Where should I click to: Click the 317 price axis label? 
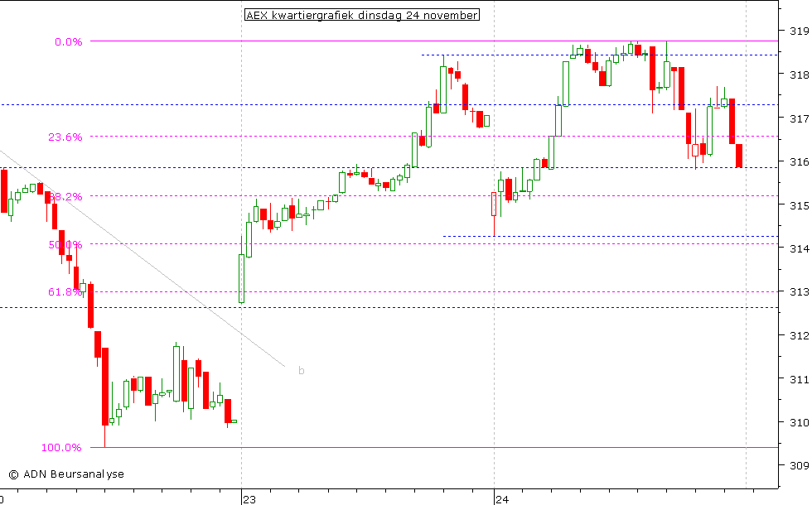pos(799,119)
